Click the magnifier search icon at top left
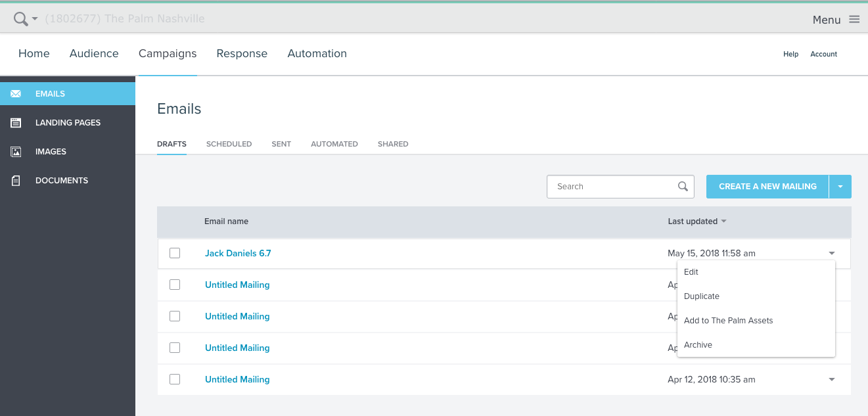Image resolution: width=868 pixels, height=416 pixels. pos(21,19)
